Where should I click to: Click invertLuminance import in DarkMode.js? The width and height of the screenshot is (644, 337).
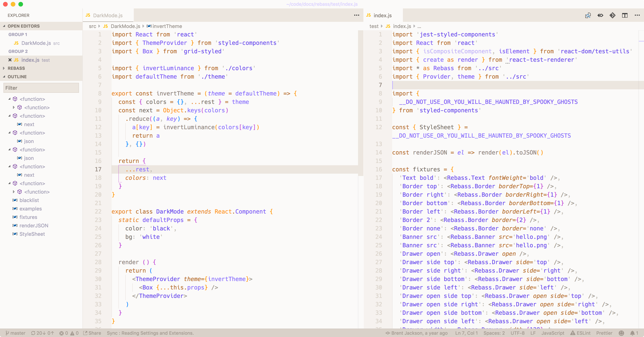[168, 68]
